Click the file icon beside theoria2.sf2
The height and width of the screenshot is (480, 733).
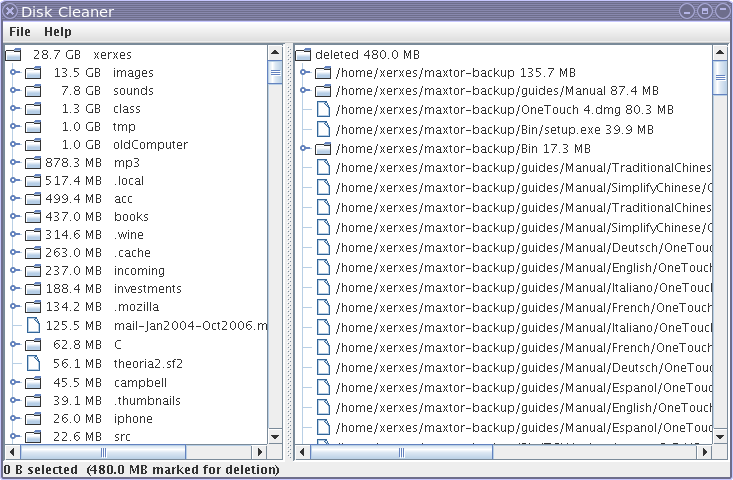pyautogui.click(x=33, y=361)
